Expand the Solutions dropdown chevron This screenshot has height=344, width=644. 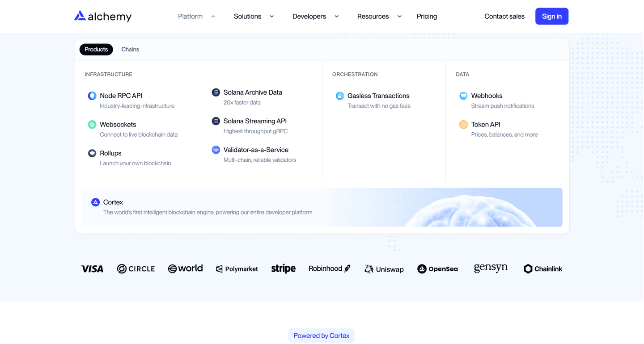click(x=271, y=17)
